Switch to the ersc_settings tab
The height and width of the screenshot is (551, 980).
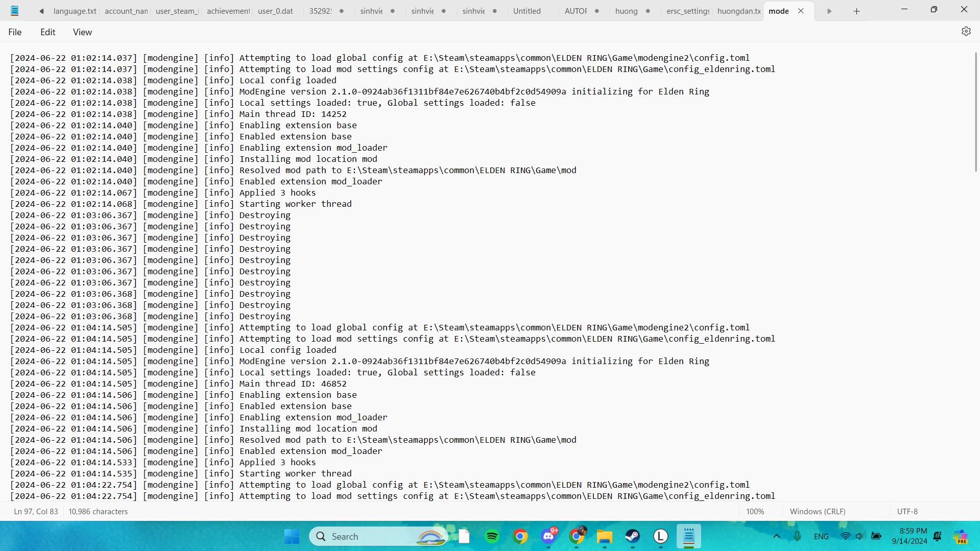(x=687, y=11)
